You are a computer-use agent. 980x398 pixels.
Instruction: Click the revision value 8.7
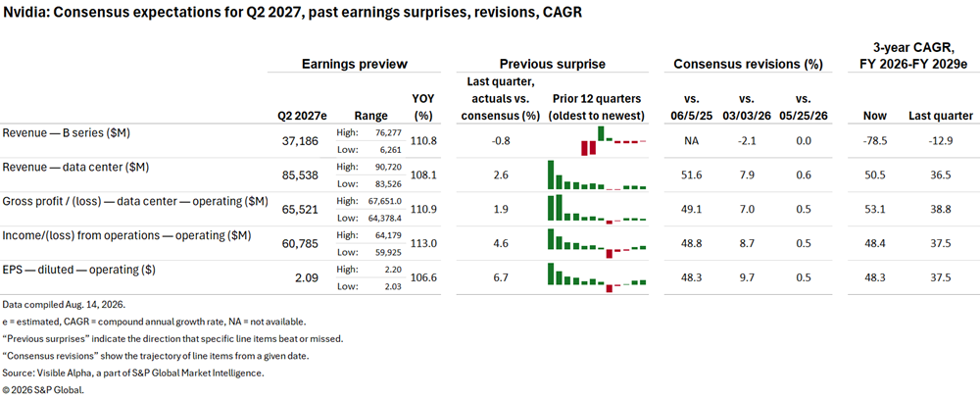(747, 244)
